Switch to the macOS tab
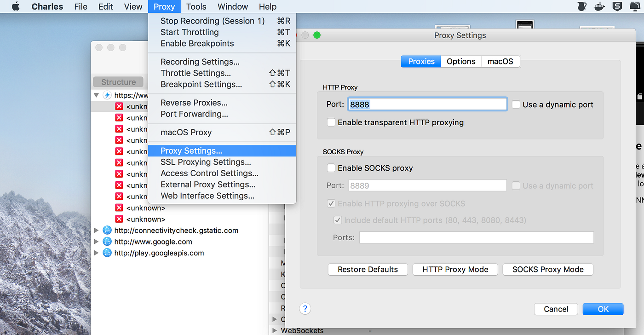 pyautogui.click(x=500, y=61)
